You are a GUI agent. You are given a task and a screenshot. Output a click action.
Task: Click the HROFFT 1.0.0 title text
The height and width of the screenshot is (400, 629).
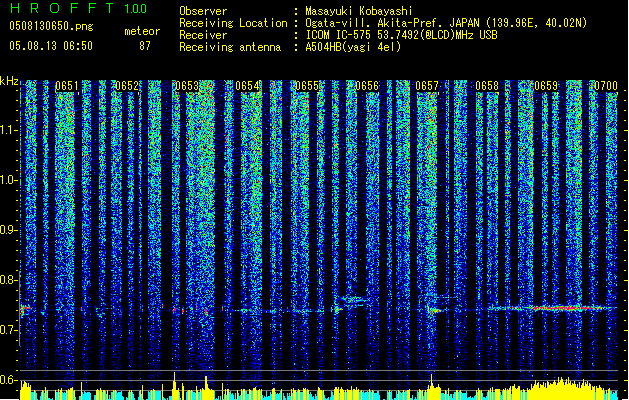78,8
